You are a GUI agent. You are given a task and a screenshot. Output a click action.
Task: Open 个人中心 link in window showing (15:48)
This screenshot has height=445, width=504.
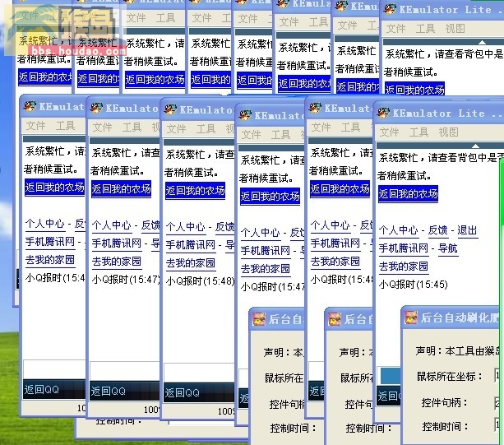(186, 227)
